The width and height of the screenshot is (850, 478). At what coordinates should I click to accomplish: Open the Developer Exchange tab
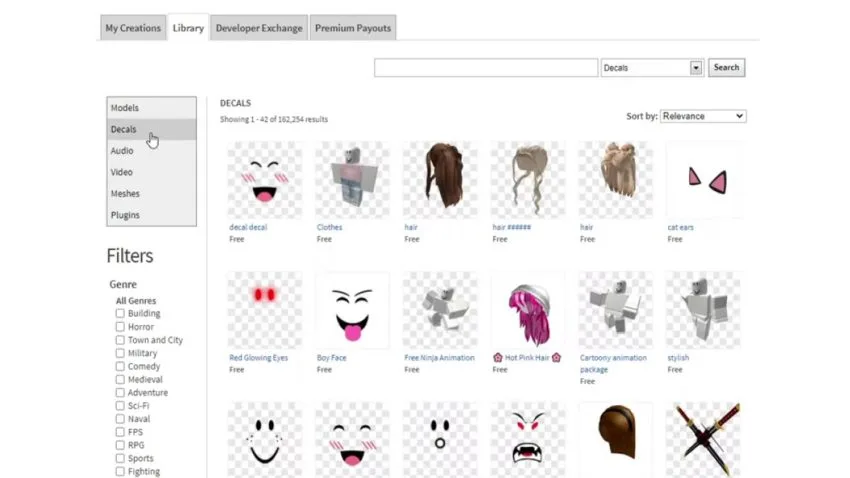[259, 28]
